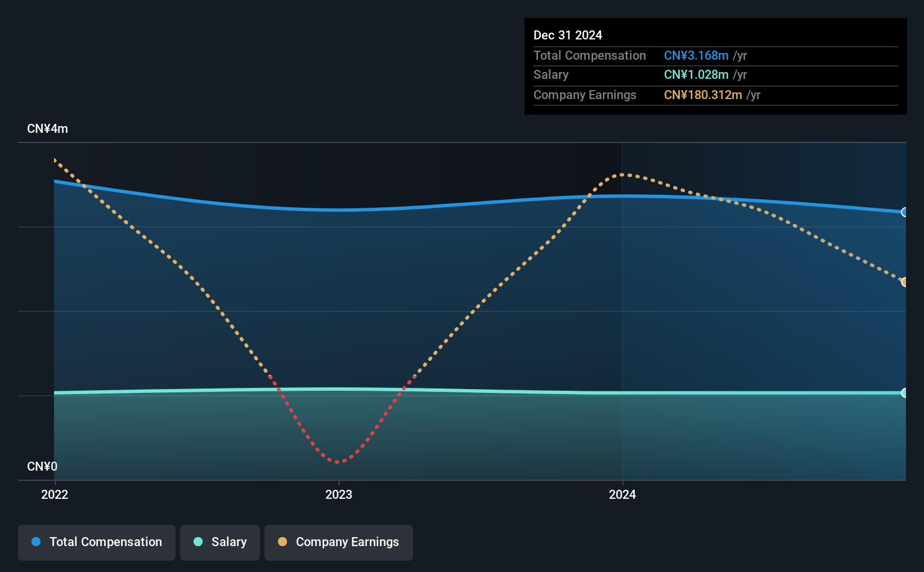The height and width of the screenshot is (572, 924).
Task: Click the CN¥180.312m company earnings value
Action: pyautogui.click(x=703, y=95)
